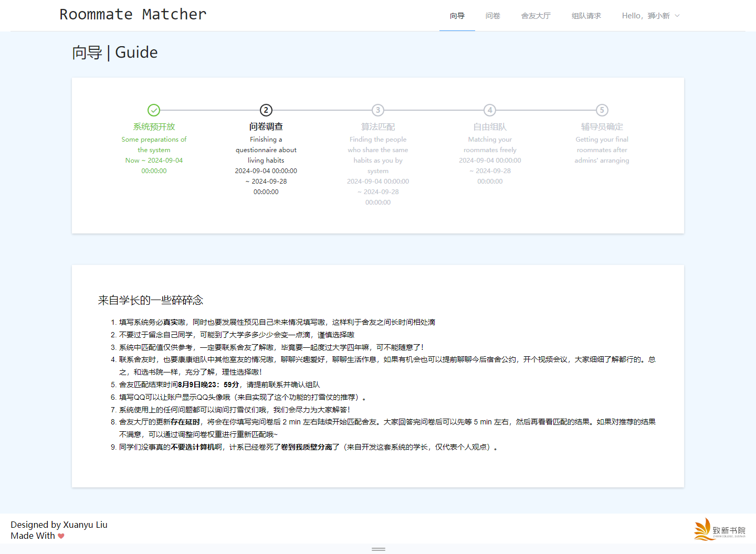Select step 3 circle 算法匹配
This screenshot has width=756, height=554.
click(378, 110)
